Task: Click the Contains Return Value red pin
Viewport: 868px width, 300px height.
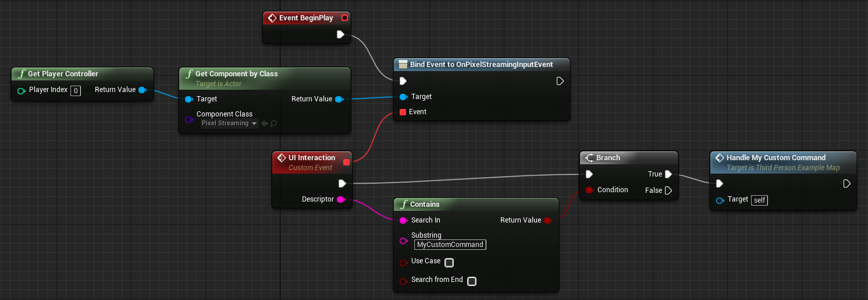Action: [x=547, y=220]
